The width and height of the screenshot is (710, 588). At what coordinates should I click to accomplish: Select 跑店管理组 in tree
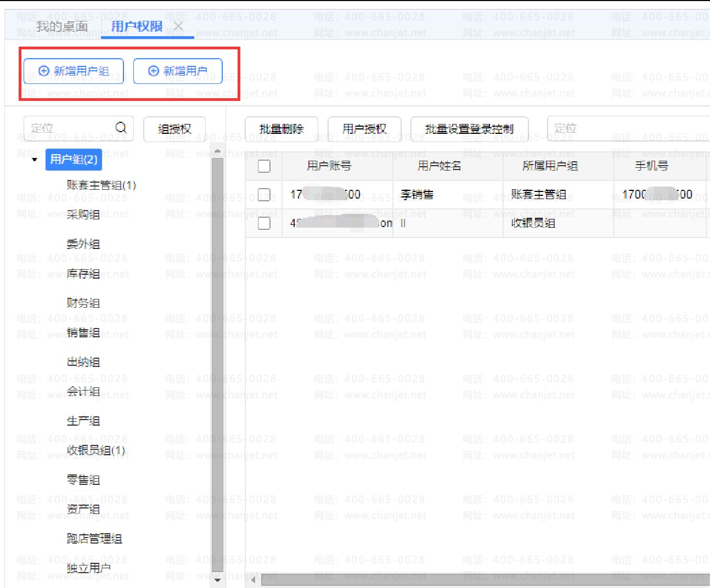coord(94,539)
